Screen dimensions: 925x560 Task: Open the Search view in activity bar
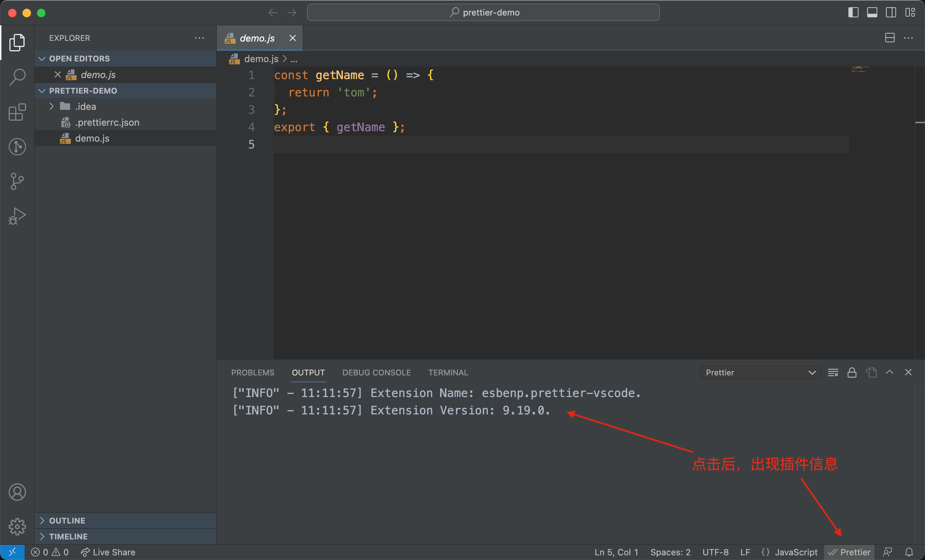tap(17, 77)
